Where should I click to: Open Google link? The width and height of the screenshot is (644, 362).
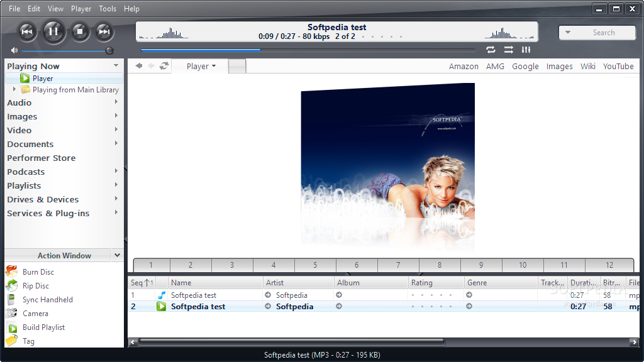click(x=525, y=66)
